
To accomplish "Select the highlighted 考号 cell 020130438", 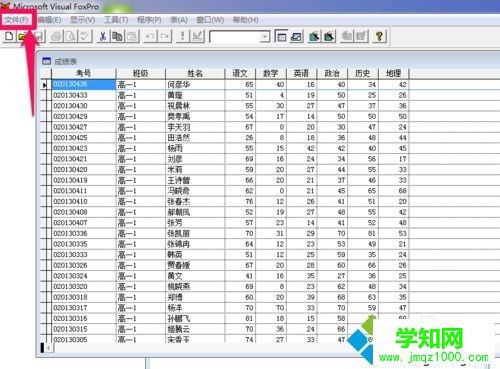I will click(x=84, y=85).
